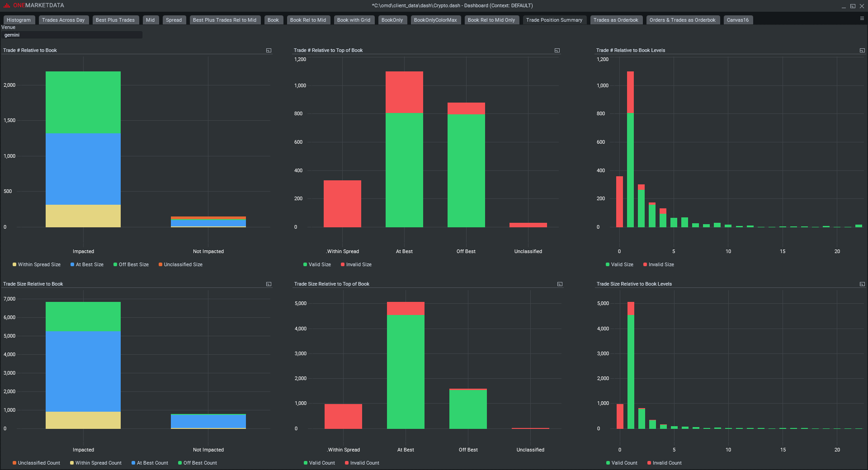Maximize the Trade # Relative to Book panel
This screenshot has height=470, width=868.
pos(269,51)
